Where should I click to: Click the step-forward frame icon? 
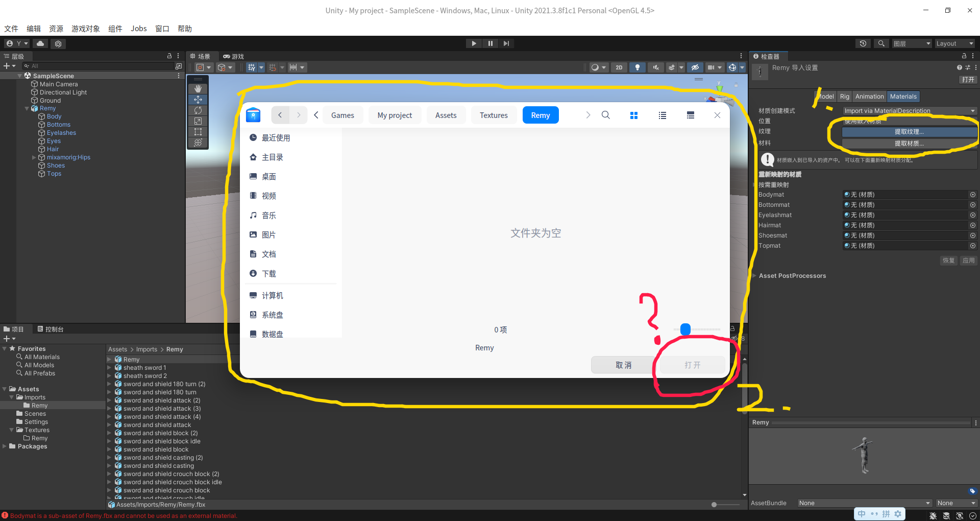tap(506, 43)
